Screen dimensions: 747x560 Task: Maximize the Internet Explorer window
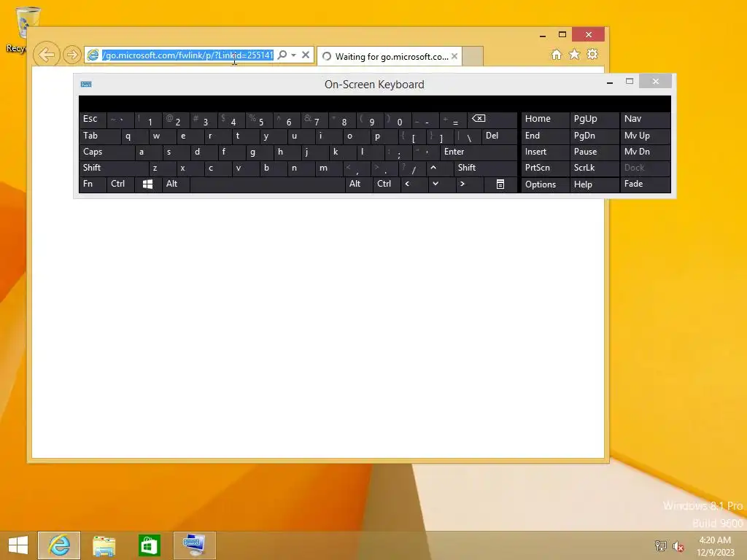(562, 34)
